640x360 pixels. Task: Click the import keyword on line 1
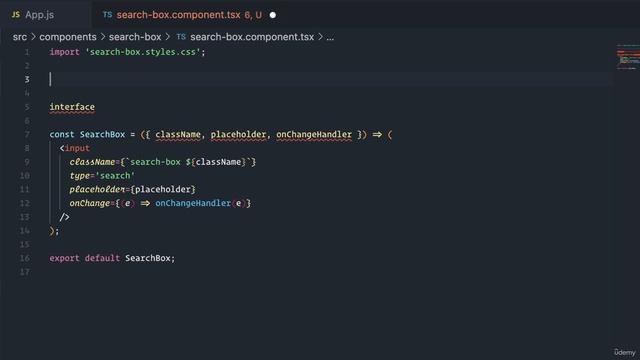[x=64, y=52]
